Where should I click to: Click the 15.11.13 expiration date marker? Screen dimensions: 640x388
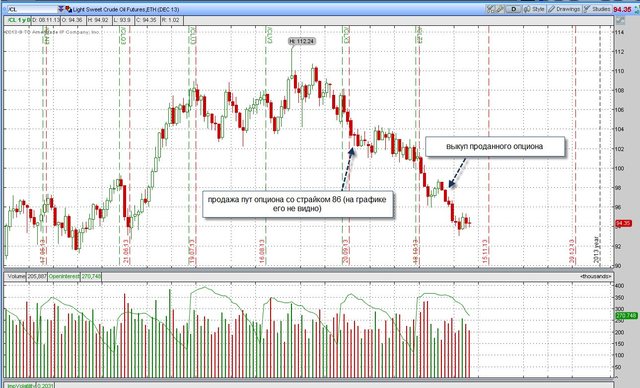pyautogui.click(x=485, y=252)
